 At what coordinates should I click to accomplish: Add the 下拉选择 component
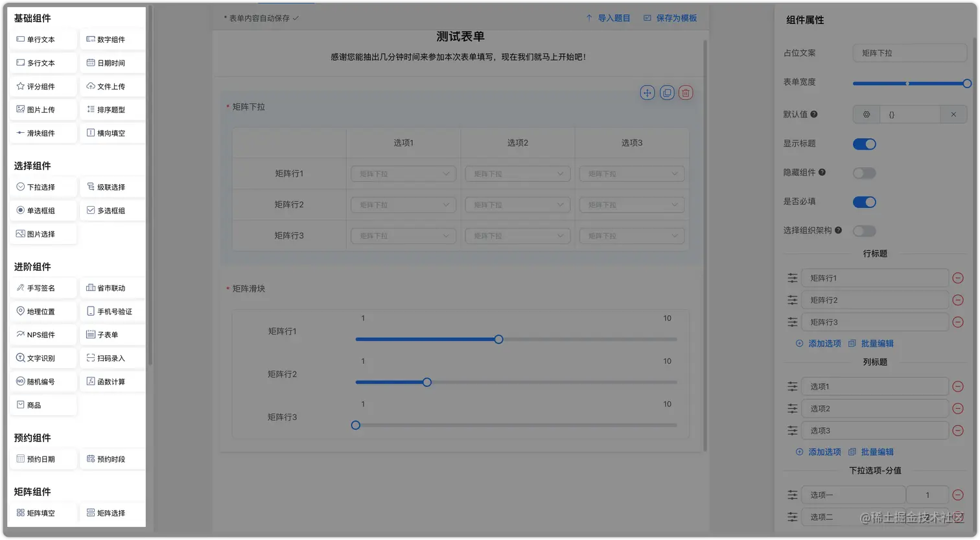coord(43,187)
